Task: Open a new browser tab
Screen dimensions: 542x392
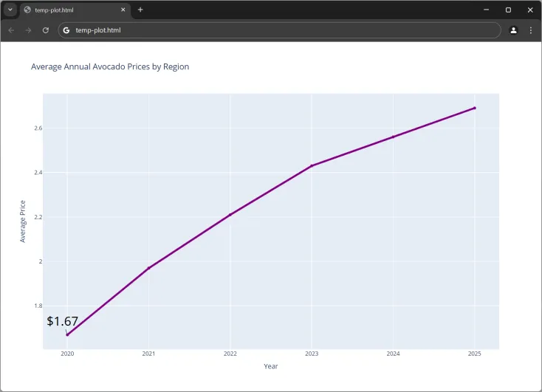Action: pos(140,10)
